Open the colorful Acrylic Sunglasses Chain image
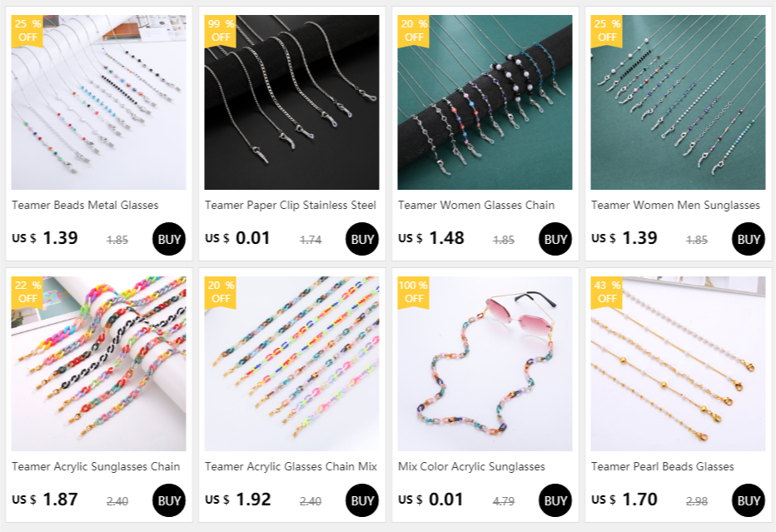 pyautogui.click(x=98, y=363)
